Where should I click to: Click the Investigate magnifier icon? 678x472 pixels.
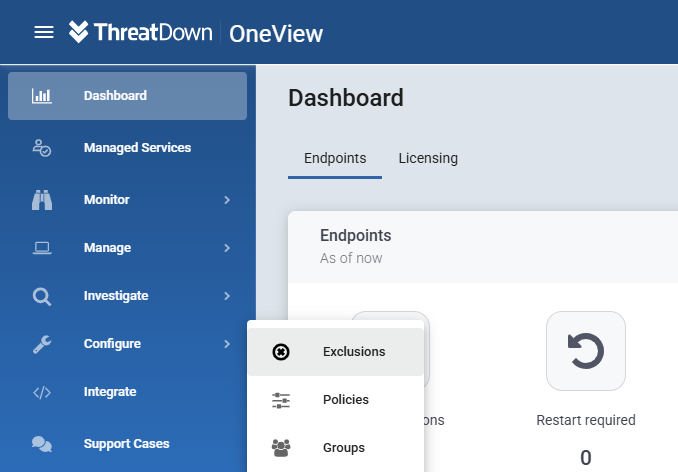click(42, 297)
